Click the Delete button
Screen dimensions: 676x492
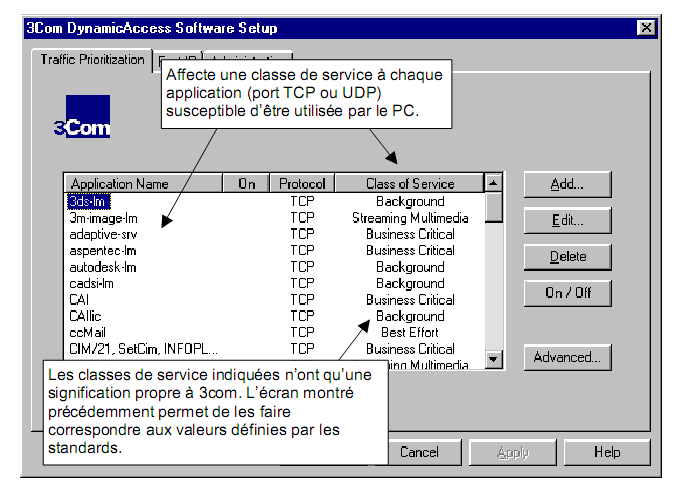pyautogui.click(x=567, y=257)
